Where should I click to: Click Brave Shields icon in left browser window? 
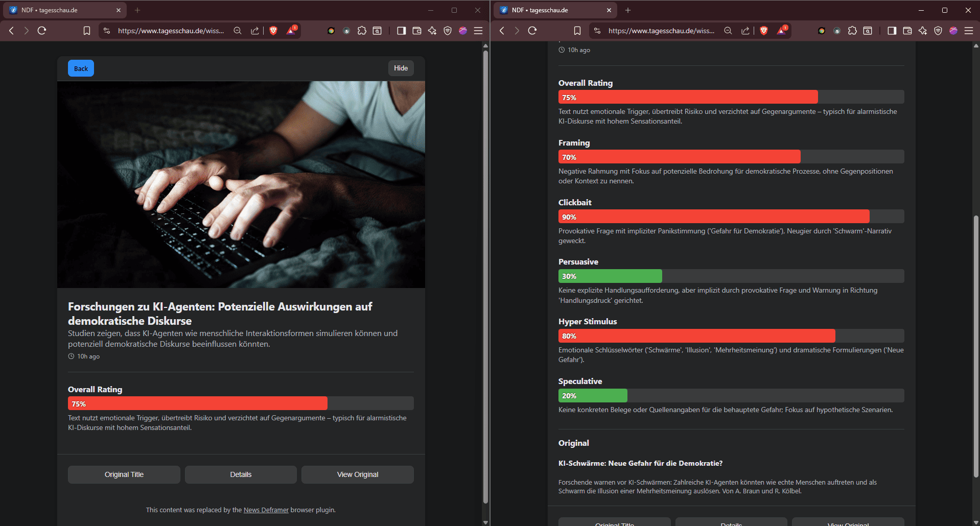(273, 31)
